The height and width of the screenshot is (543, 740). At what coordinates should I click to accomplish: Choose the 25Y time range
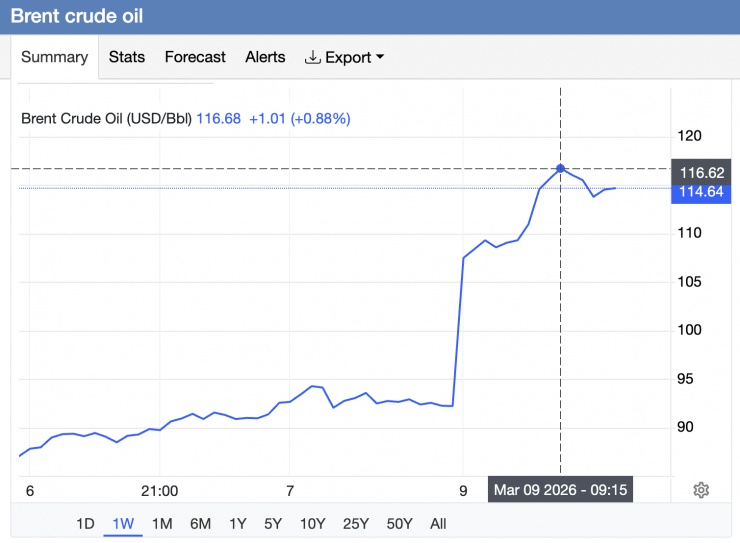click(355, 523)
